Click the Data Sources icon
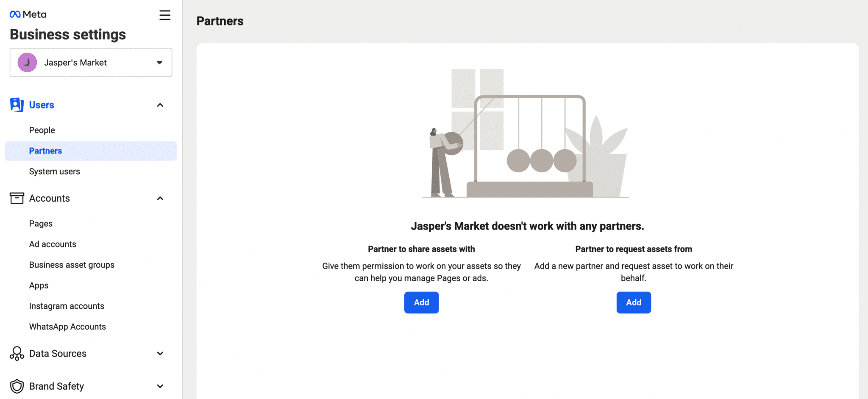The width and height of the screenshot is (868, 399). tap(17, 354)
